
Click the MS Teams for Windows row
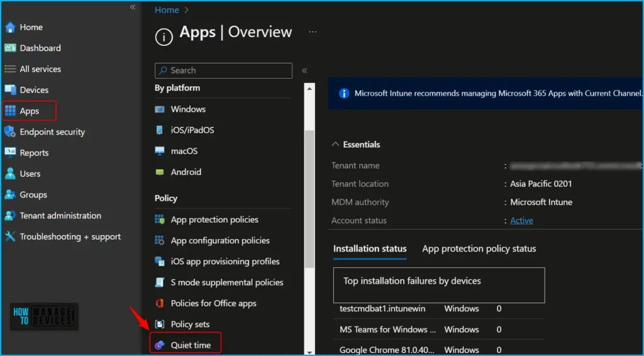[438, 330]
